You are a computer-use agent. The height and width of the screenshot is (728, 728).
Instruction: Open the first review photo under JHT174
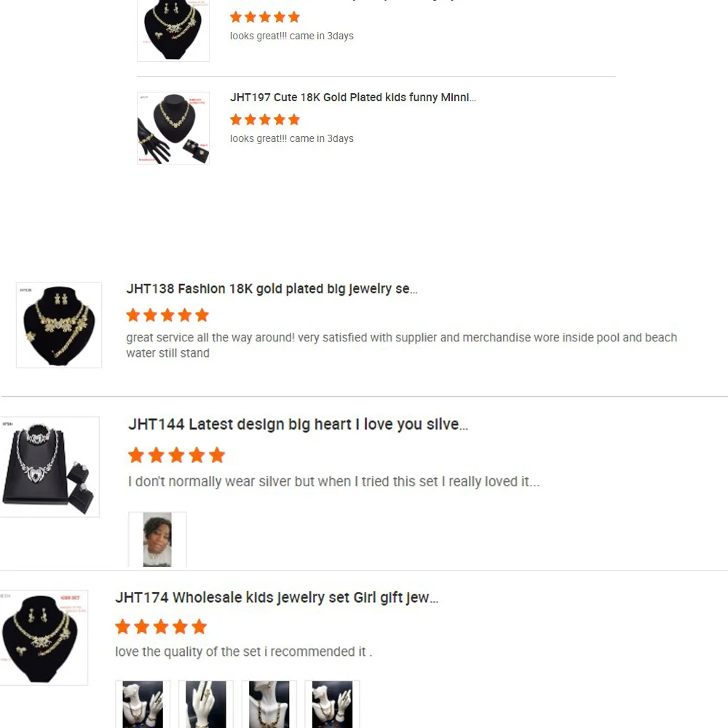pos(143,704)
